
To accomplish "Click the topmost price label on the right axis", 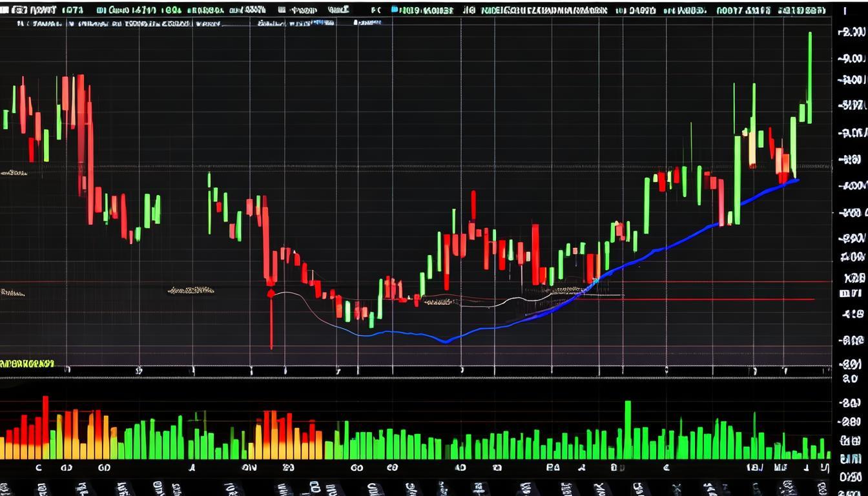I will tap(851, 32).
